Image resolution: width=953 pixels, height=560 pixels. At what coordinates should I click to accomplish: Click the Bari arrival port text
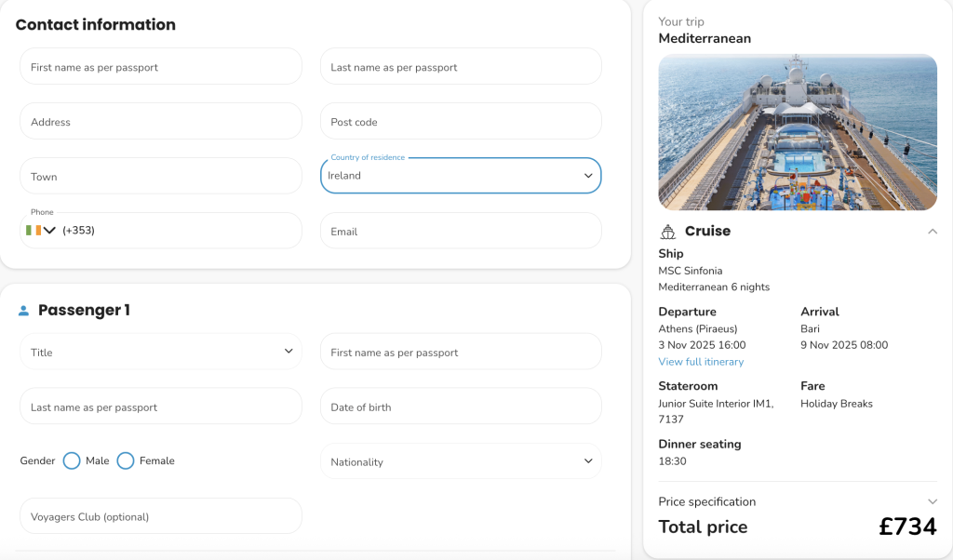tap(810, 328)
